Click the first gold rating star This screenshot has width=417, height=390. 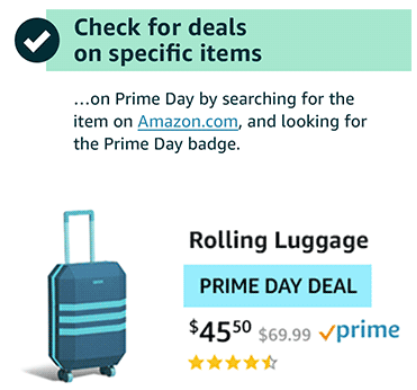point(196,363)
